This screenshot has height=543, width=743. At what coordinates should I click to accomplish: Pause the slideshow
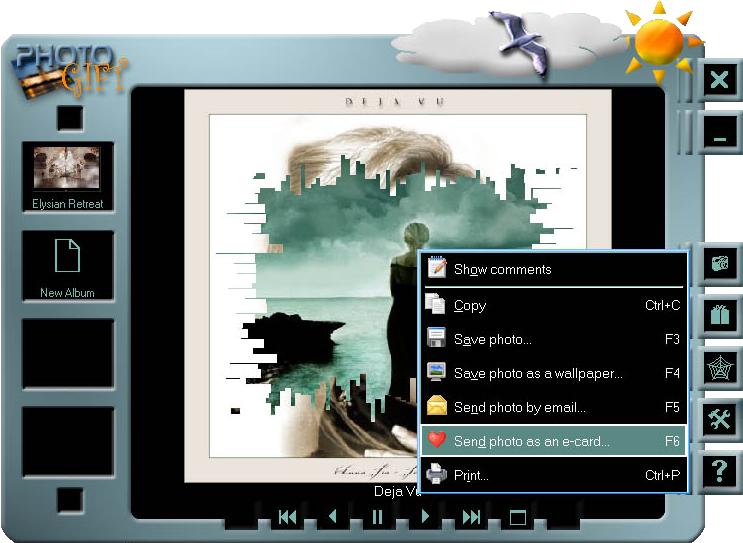tap(377, 517)
